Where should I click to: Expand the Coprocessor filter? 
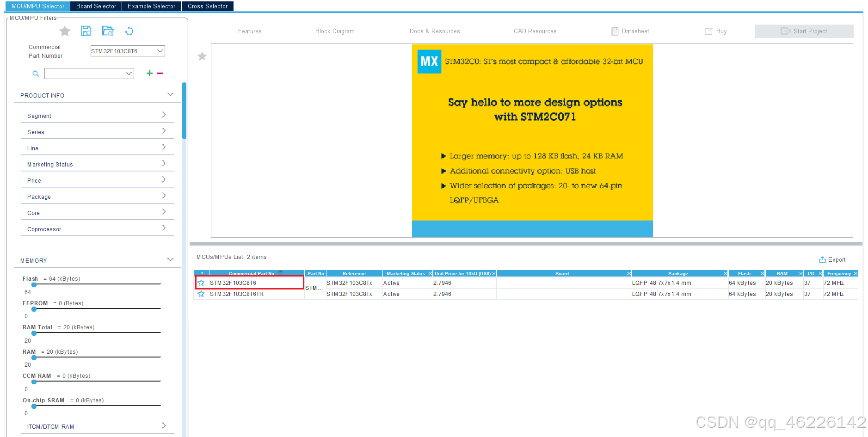click(x=164, y=228)
